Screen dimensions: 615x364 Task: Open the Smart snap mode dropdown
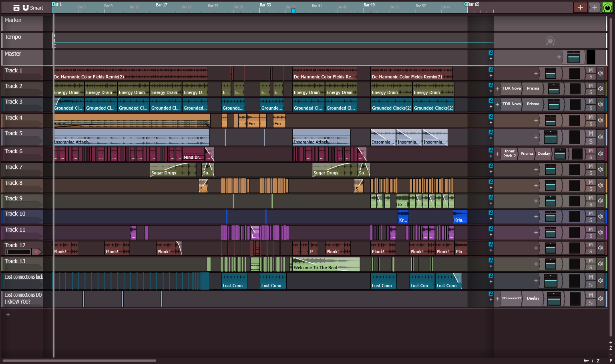(x=36, y=8)
